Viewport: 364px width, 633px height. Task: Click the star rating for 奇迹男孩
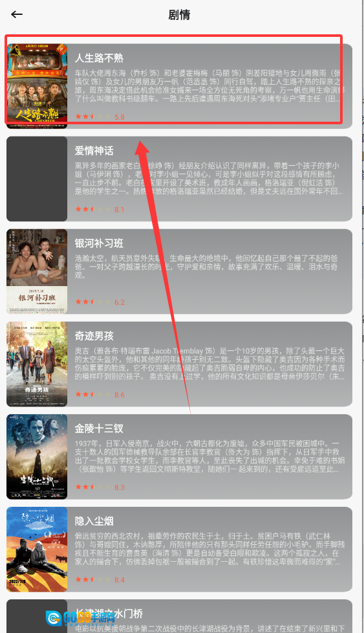pyautogui.click(x=100, y=395)
